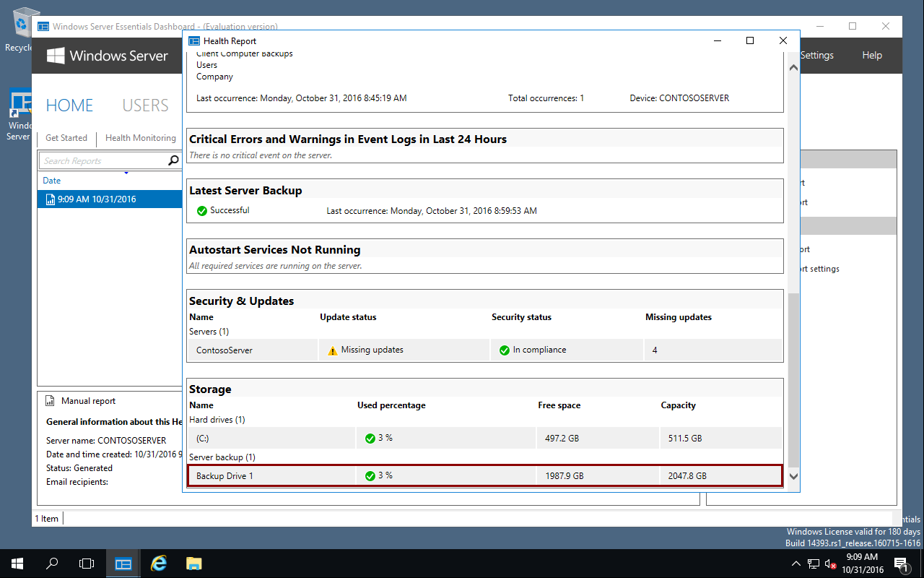This screenshot has width=924, height=578.
Task: Open taskbar search
Action: tap(52, 564)
